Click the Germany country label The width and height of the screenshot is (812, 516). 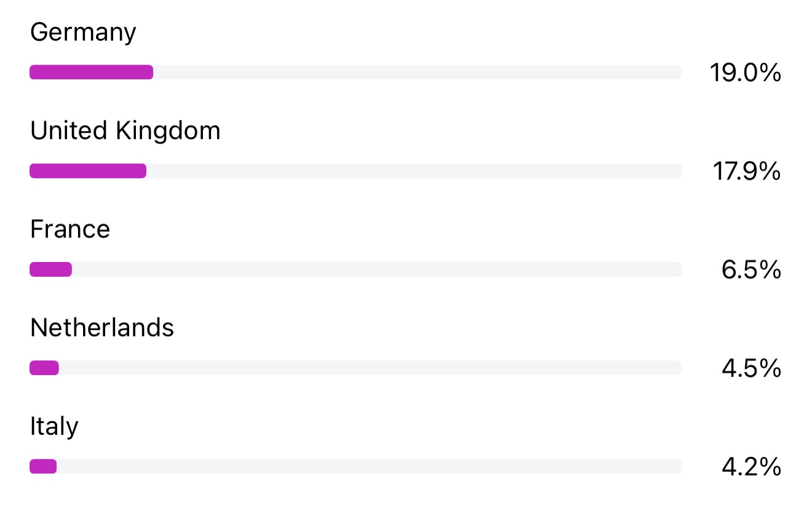point(83,33)
